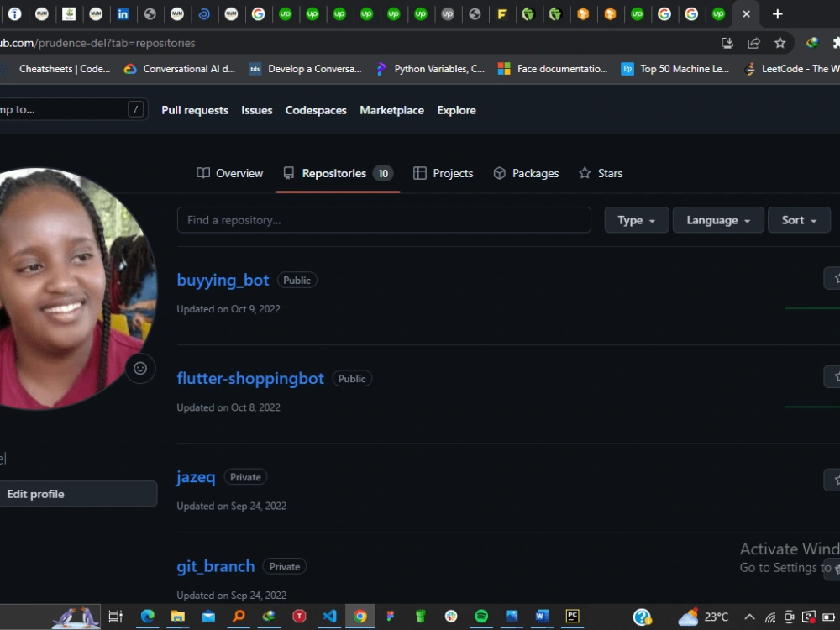The height and width of the screenshot is (630, 840).
Task: Open flutter-shoppingbot repository
Action: tap(250, 379)
